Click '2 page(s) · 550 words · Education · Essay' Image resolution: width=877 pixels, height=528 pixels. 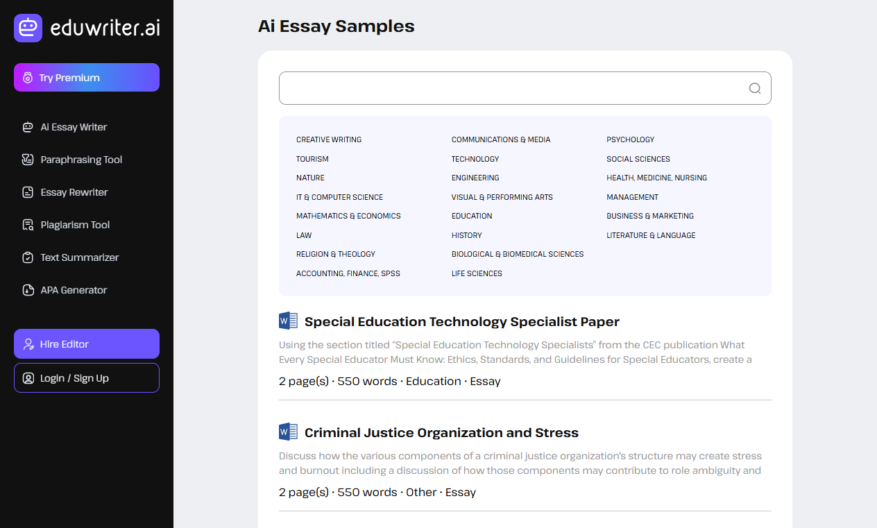click(389, 381)
